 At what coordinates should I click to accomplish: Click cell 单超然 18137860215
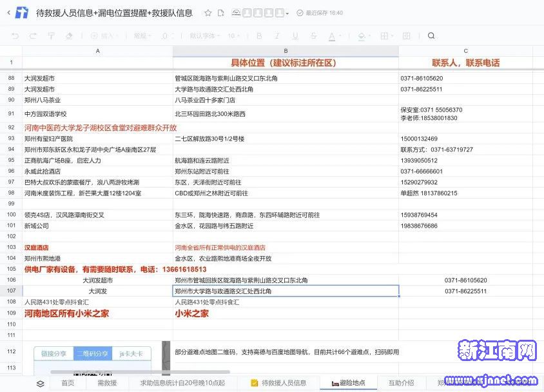[465, 193]
